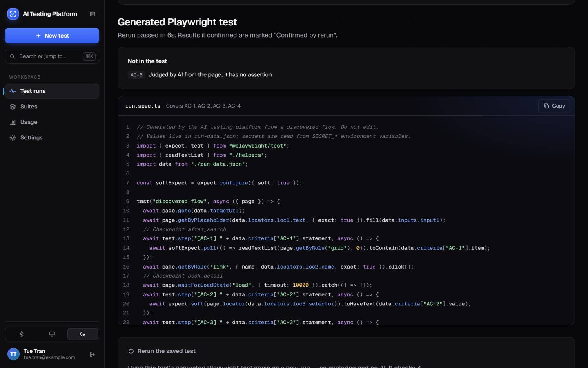Click the const softExpect code line
The width and height of the screenshot is (588, 368).
pos(219,183)
